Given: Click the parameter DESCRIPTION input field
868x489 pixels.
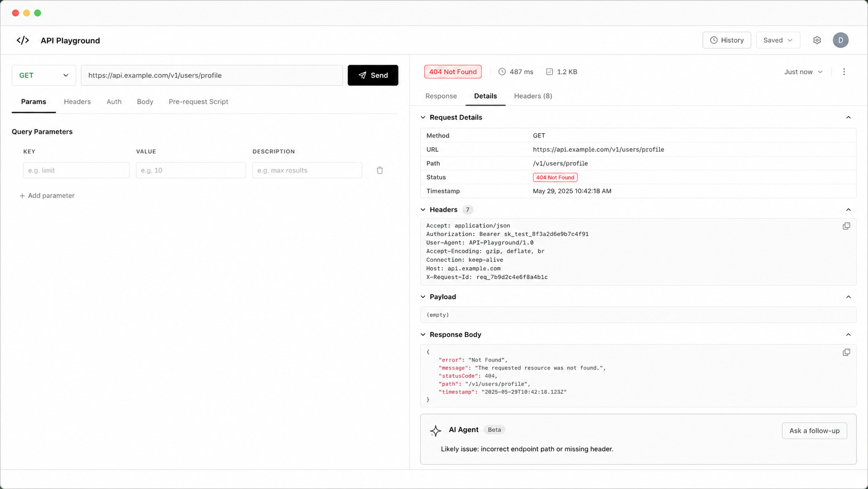Looking at the screenshot, I should point(307,170).
